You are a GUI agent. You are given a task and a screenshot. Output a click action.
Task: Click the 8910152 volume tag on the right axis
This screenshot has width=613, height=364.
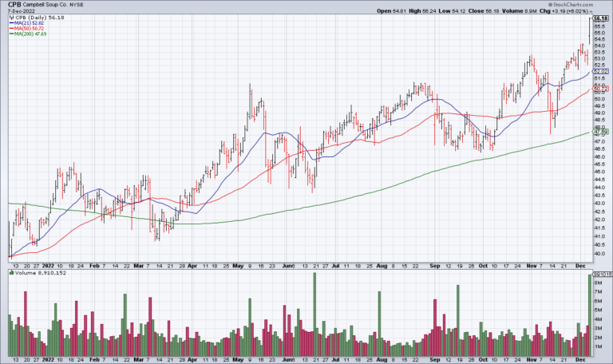(x=602, y=275)
